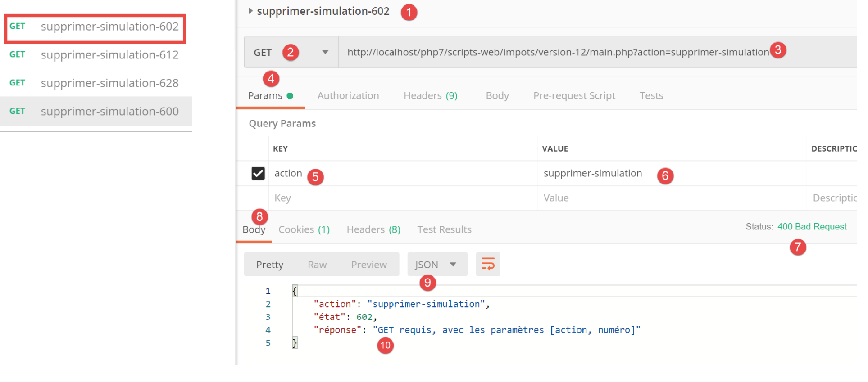Image resolution: width=868 pixels, height=382 pixels.
Task: Open the response Cookies (1) tab
Action: pyautogui.click(x=304, y=229)
